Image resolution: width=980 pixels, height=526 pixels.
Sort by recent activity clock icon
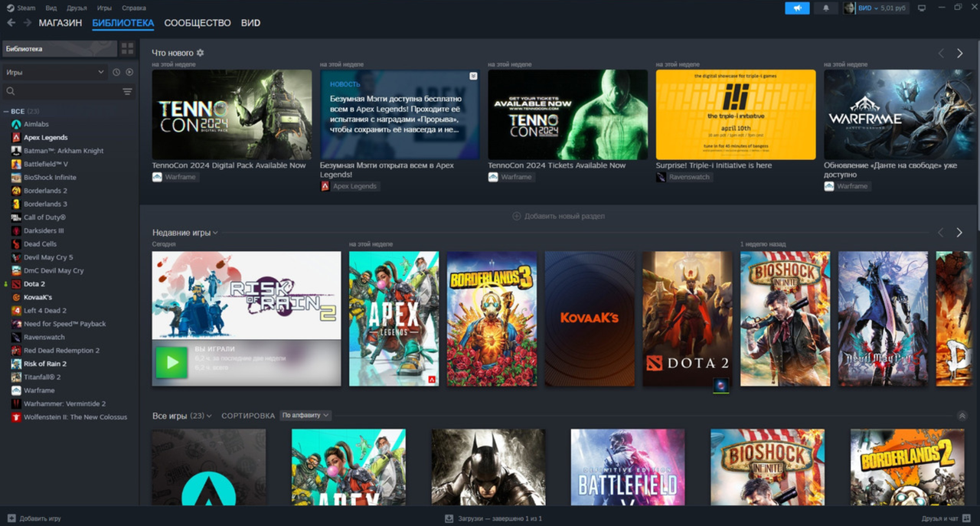click(116, 72)
